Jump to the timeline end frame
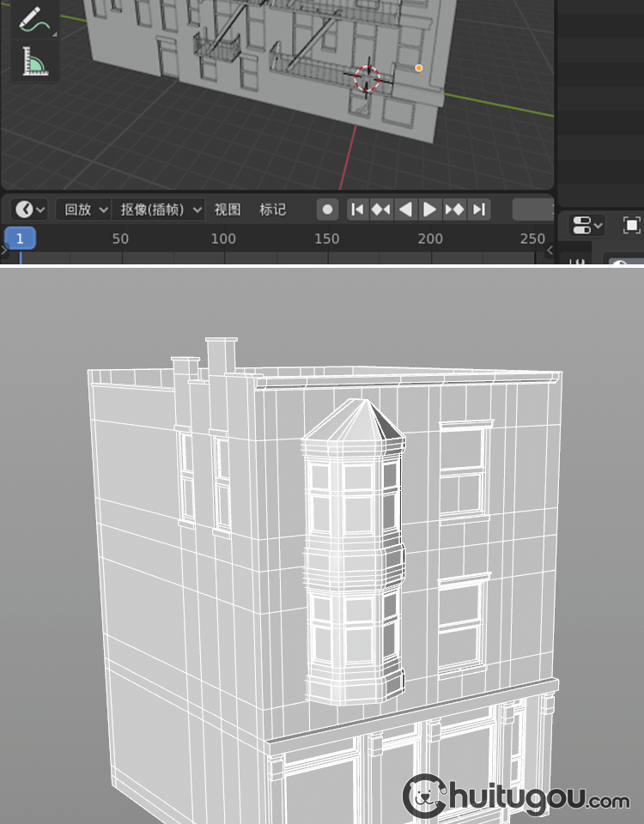The height and width of the screenshot is (824, 644). 478,209
